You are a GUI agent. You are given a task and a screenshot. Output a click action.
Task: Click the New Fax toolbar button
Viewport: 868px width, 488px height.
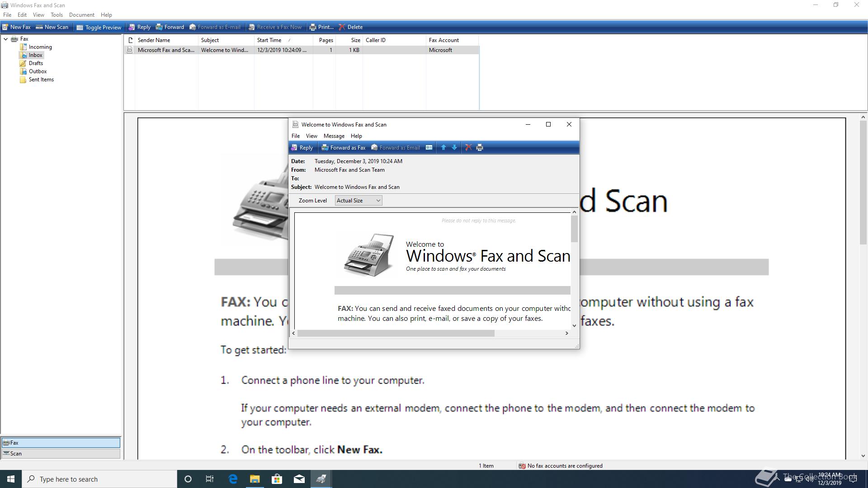[16, 27]
